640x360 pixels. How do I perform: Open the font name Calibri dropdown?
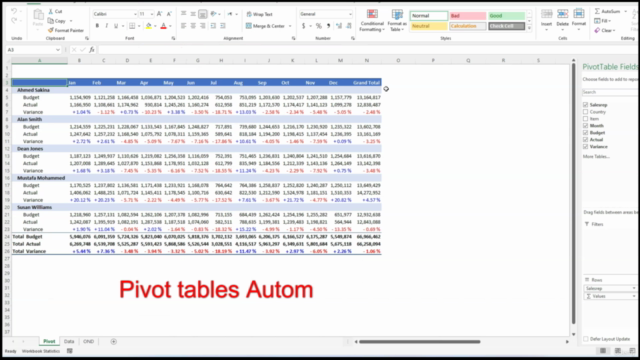click(135, 14)
